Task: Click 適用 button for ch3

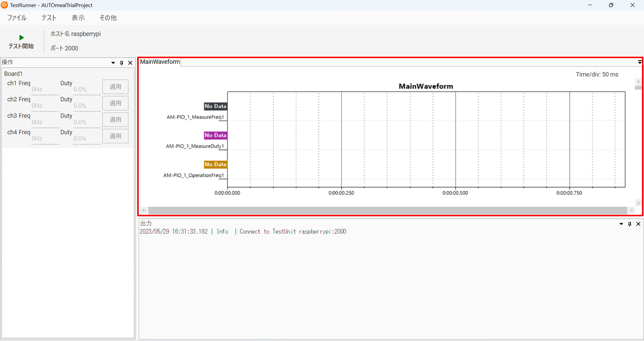Action: 115,119
